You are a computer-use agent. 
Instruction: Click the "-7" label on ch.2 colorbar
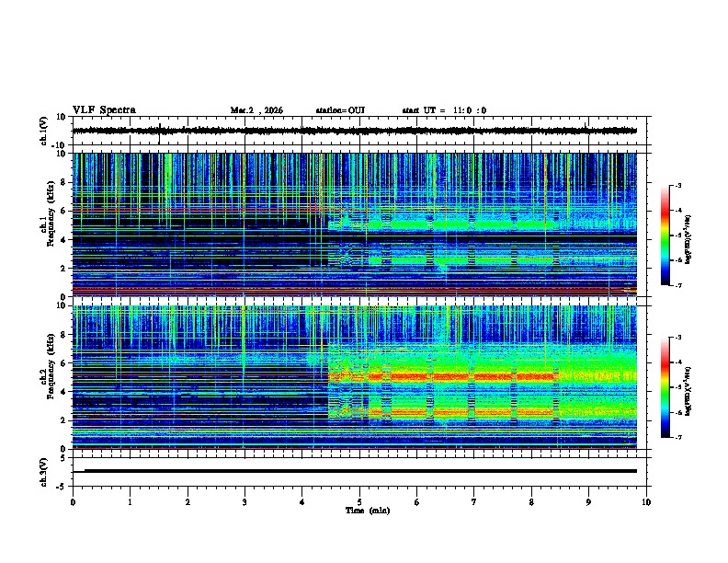pos(677,438)
